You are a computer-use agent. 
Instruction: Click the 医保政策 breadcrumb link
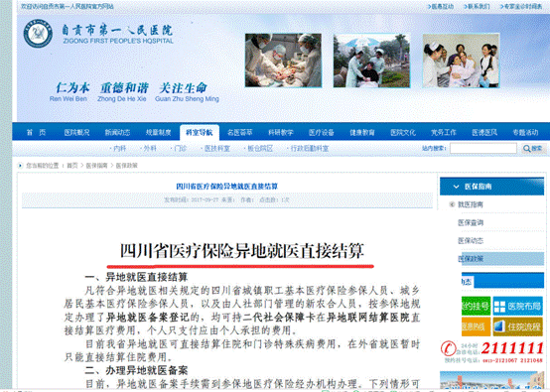pyautogui.click(x=127, y=166)
